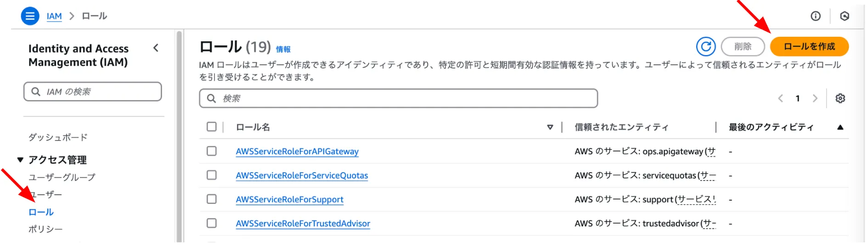
Task: Open the hamburger navigation menu icon
Action: [x=30, y=16]
